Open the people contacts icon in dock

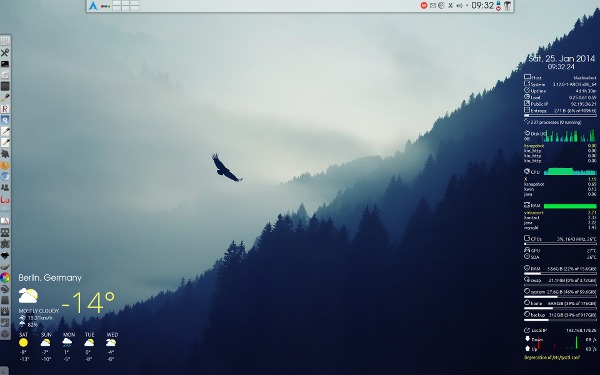point(5,188)
